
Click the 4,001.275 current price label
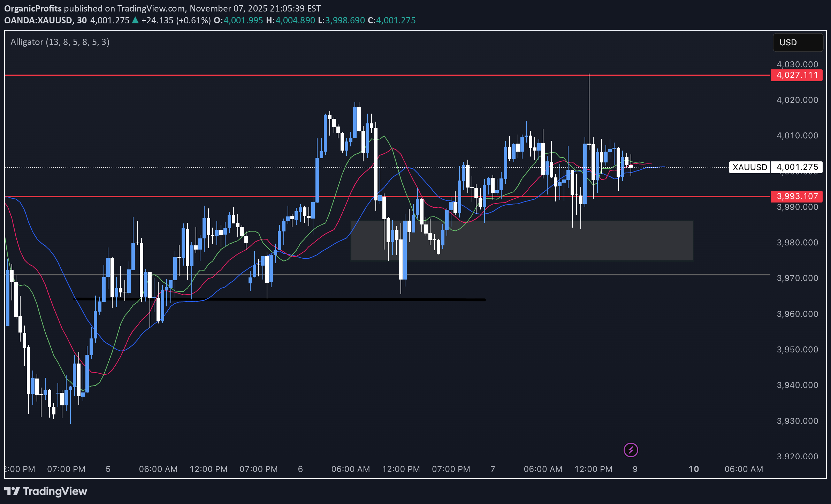pos(797,167)
